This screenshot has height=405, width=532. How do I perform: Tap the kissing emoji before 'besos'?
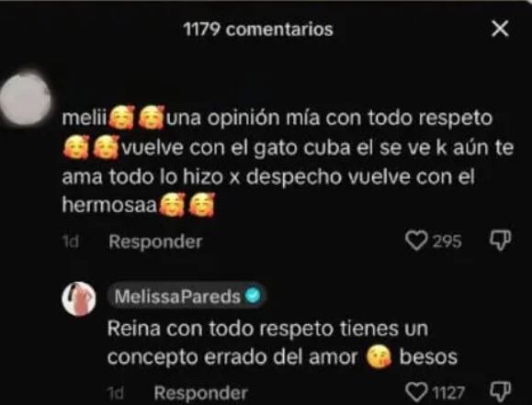[x=379, y=357]
